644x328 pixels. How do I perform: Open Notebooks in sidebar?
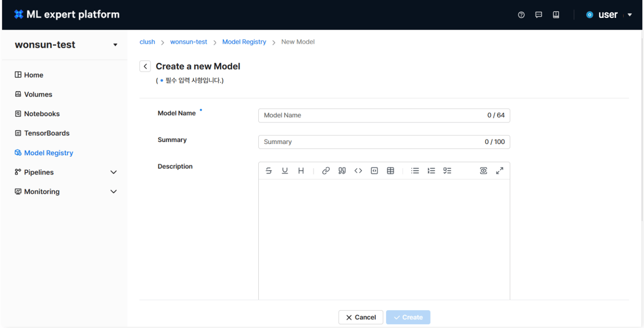pyautogui.click(x=42, y=114)
